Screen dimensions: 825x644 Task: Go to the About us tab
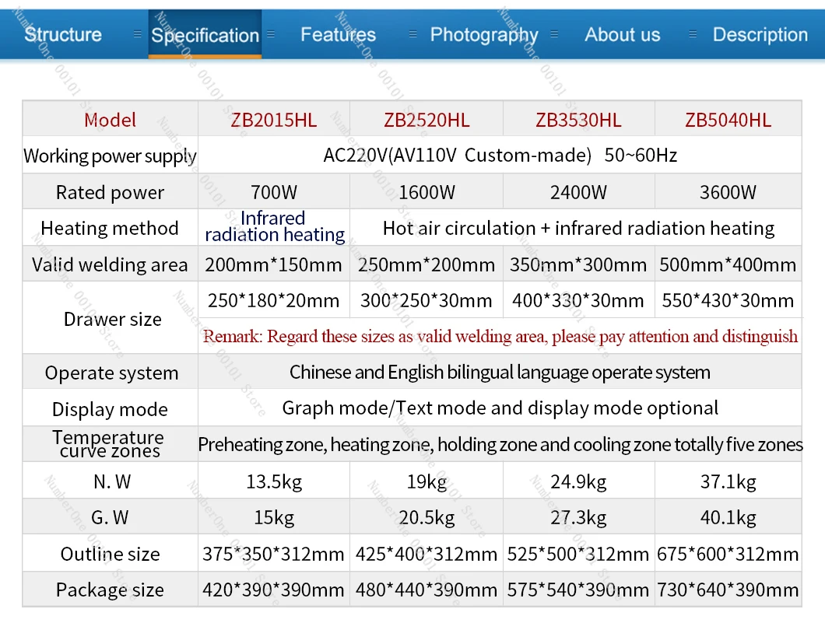point(622,34)
